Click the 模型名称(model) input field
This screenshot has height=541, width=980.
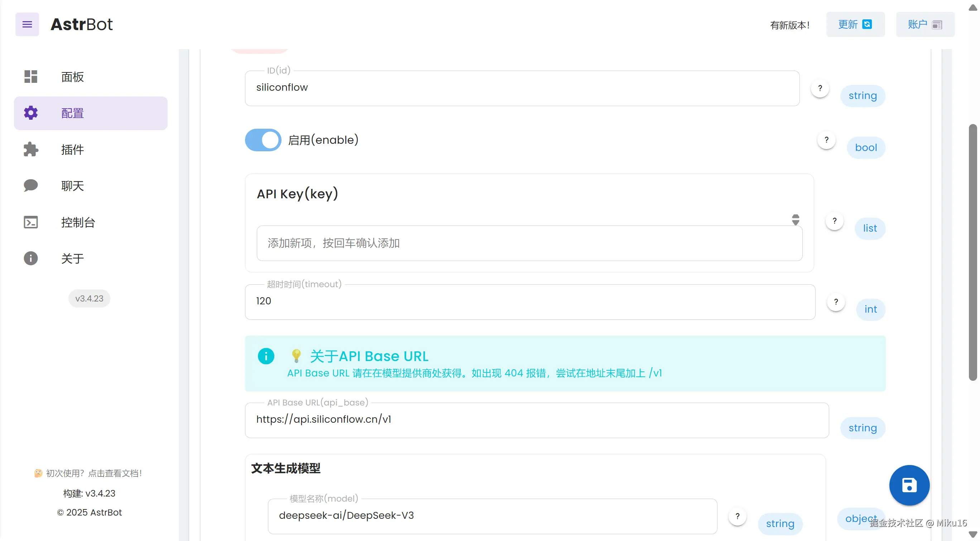[492, 516]
